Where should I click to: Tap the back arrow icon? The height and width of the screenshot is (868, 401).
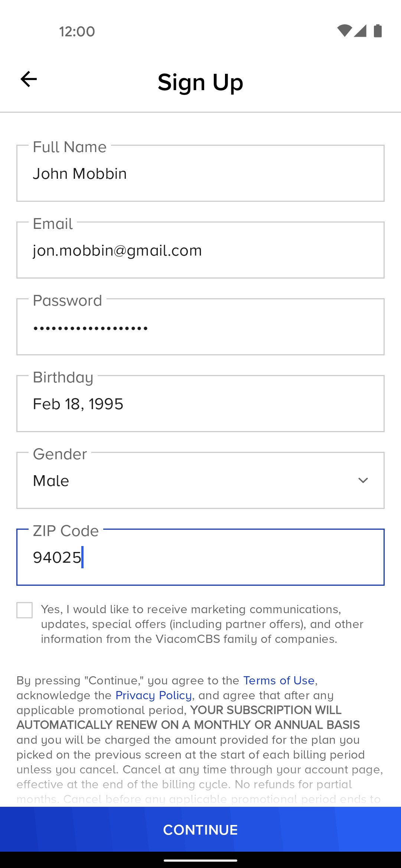click(29, 79)
